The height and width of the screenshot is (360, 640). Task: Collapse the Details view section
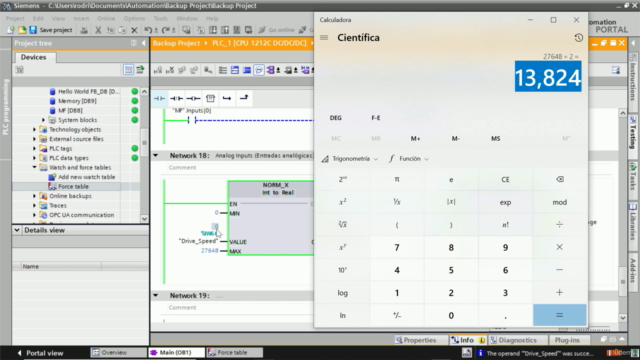(17, 230)
